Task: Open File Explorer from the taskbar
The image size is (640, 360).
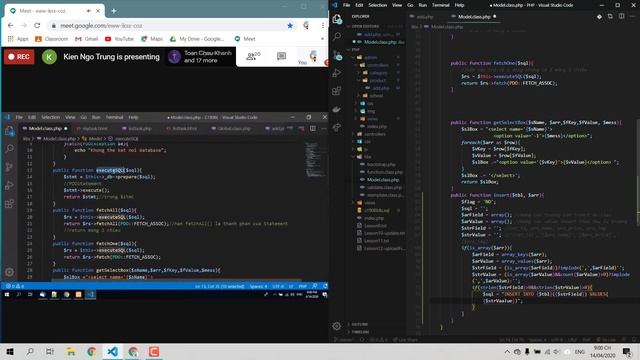Action: [71, 351]
